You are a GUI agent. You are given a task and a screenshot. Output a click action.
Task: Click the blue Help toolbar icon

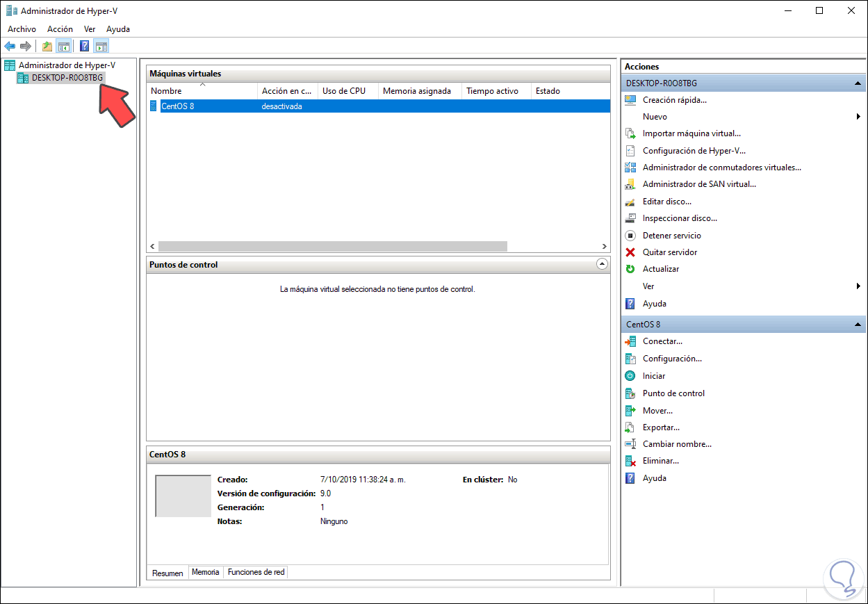pyautogui.click(x=85, y=47)
